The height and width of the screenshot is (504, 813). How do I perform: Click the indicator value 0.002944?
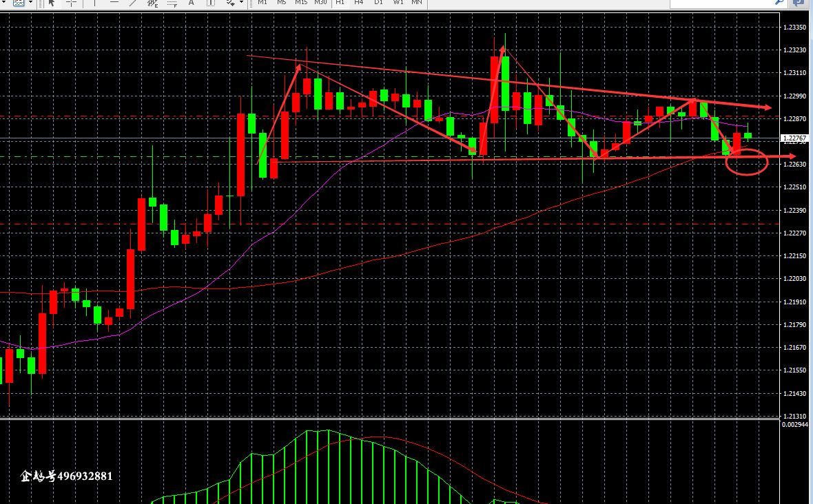[x=795, y=425]
